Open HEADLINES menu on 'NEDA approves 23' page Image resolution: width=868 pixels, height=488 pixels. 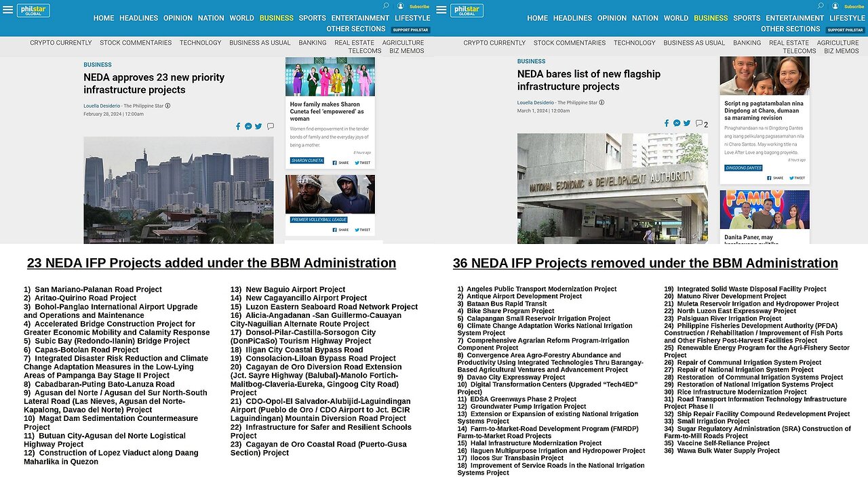click(x=139, y=18)
